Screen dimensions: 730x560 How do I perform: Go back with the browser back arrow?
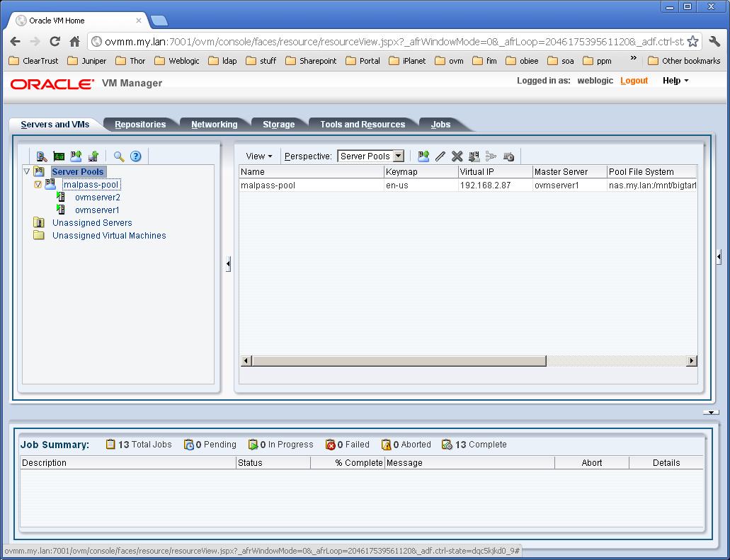click(16, 42)
